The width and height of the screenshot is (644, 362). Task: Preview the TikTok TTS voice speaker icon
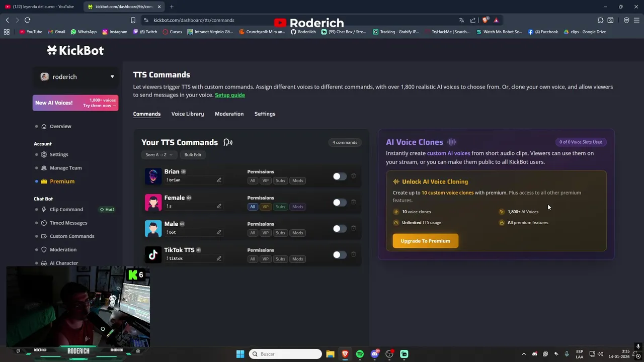tap(198, 250)
